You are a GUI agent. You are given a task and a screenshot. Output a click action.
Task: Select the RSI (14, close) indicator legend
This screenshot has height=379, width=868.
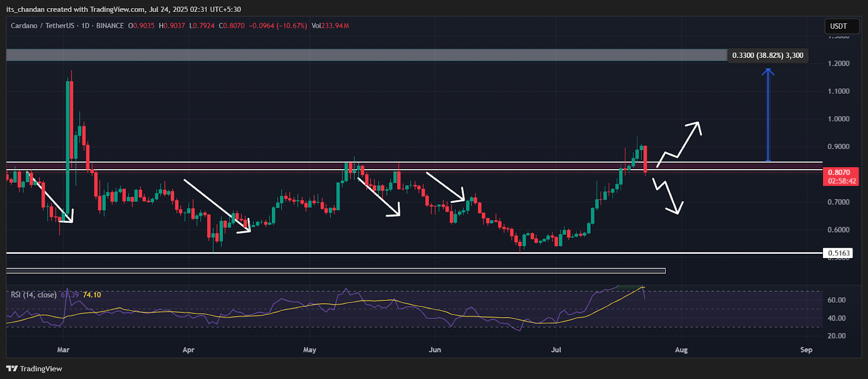click(34, 294)
